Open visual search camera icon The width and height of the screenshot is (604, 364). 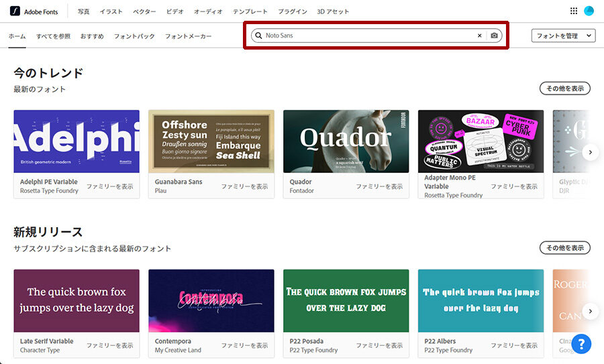point(494,36)
